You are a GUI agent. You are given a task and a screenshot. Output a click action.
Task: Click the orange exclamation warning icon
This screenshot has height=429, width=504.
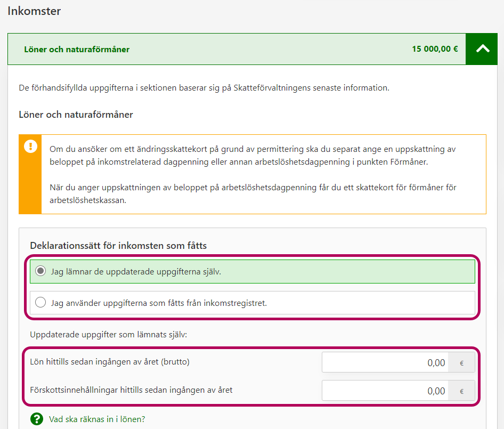pos(30,146)
